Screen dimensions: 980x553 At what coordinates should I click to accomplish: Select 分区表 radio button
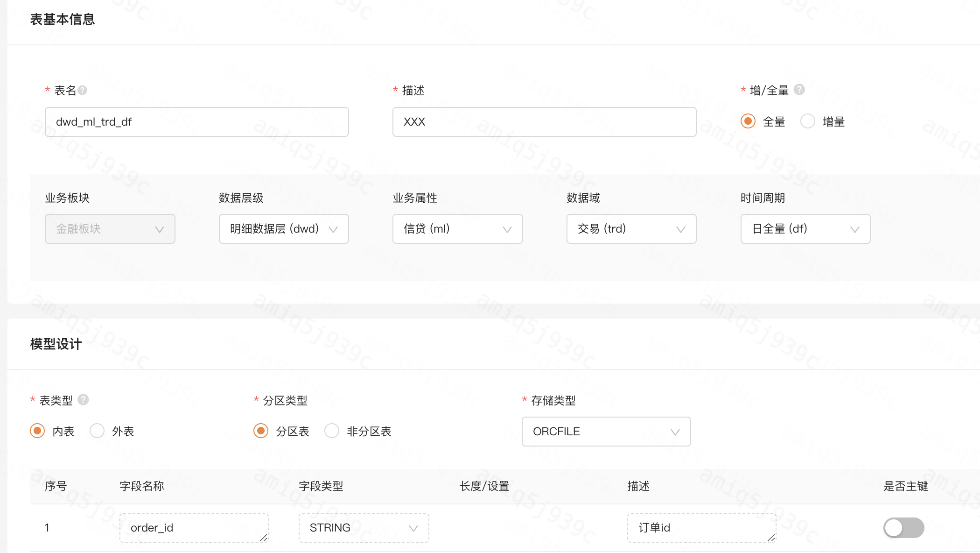pyautogui.click(x=261, y=431)
